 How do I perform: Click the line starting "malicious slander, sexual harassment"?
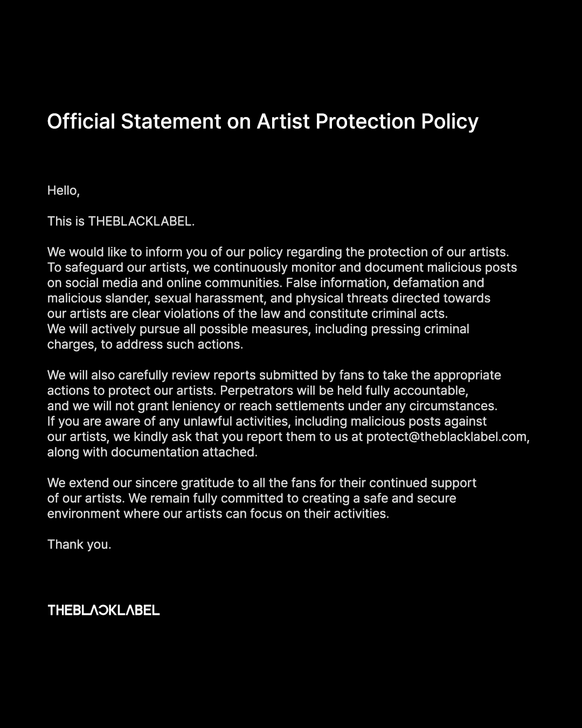(268, 298)
